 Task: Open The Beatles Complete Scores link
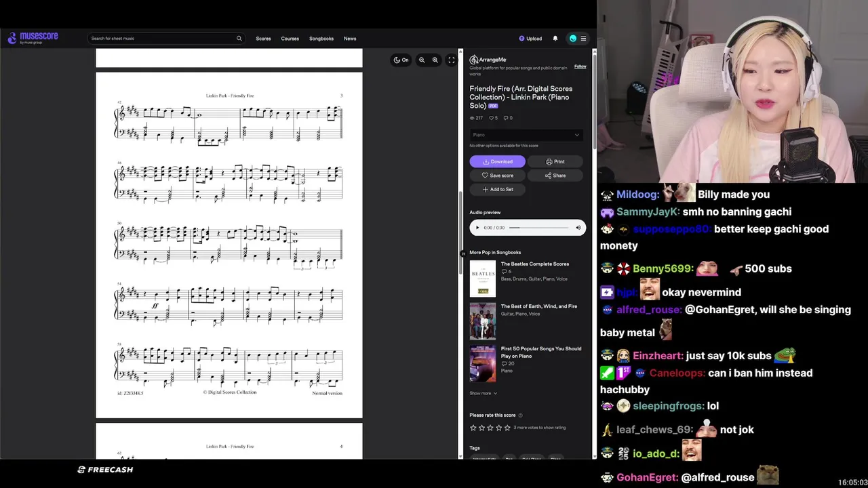[535, 264]
